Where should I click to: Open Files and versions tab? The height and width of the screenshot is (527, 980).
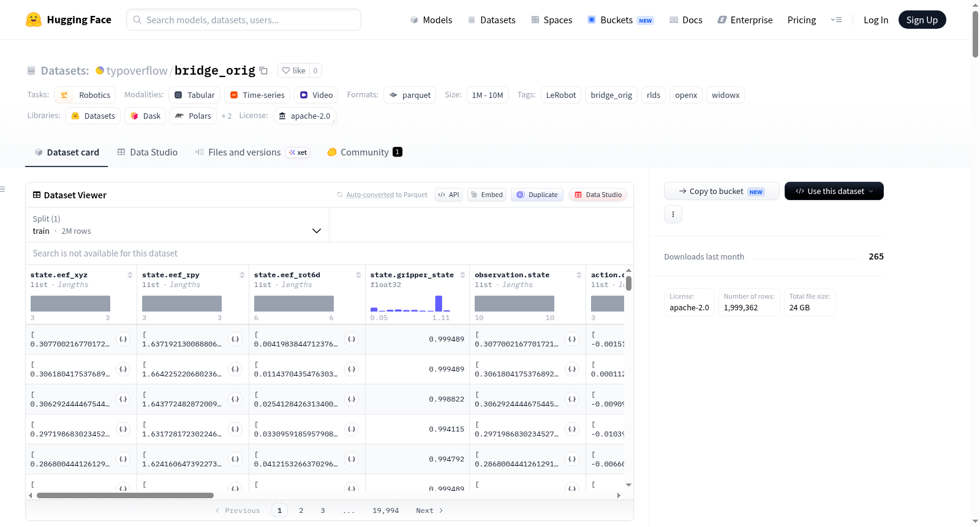pos(252,152)
